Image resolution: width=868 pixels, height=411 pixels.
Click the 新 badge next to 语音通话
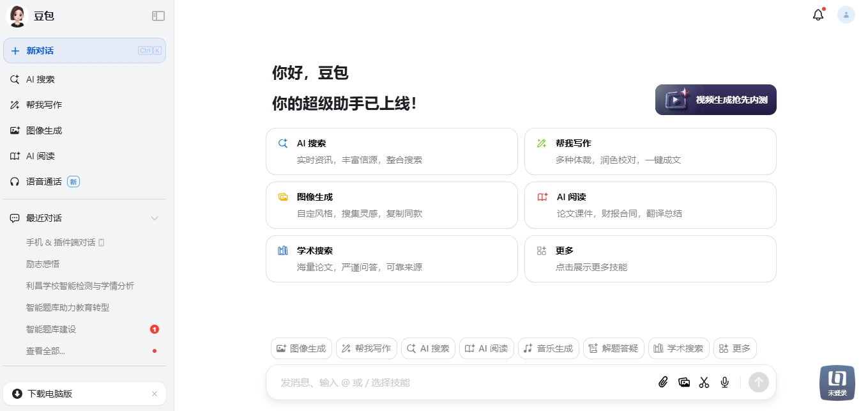pyautogui.click(x=73, y=182)
